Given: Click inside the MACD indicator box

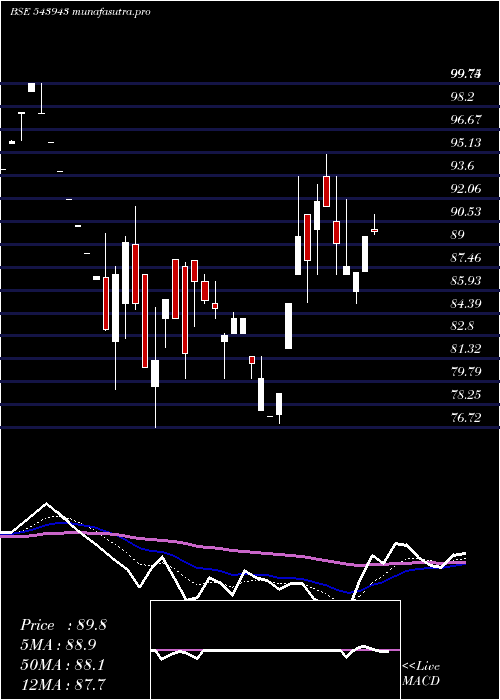Looking at the screenshot, I should pyautogui.click(x=275, y=650).
